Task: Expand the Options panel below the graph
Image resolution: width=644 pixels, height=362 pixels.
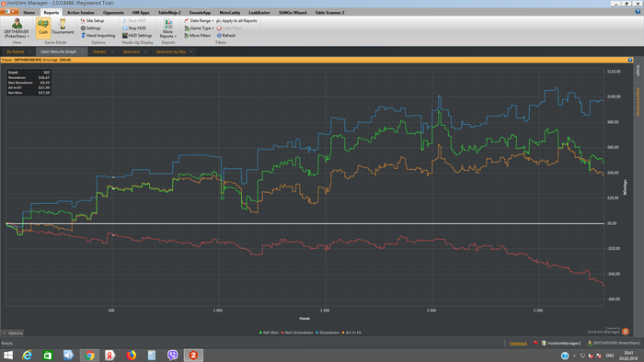Action: click(x=13, y=333)
